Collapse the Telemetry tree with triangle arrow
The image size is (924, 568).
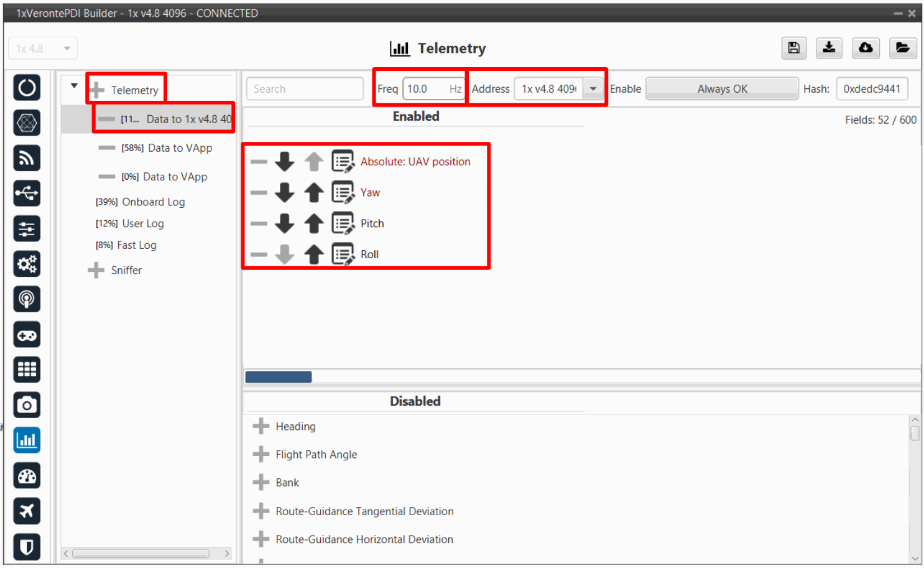74,86
